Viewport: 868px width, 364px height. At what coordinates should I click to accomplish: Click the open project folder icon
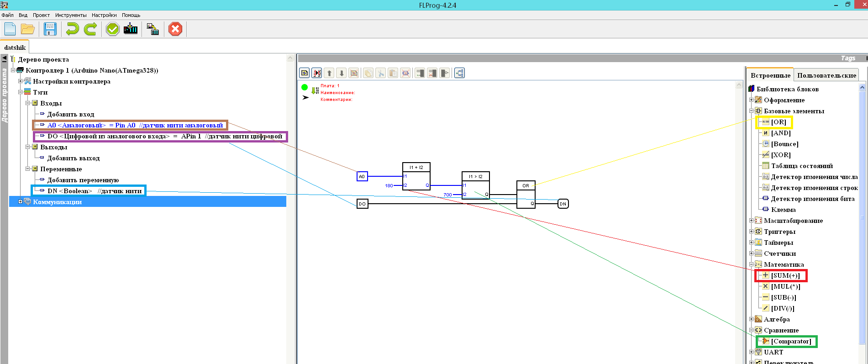coord(28,29)
